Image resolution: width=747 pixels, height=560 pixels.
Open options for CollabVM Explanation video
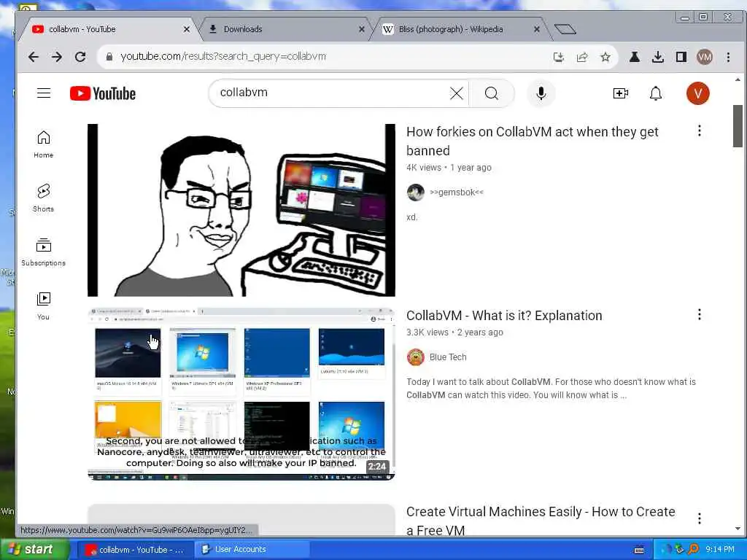(x=700, y=314)
